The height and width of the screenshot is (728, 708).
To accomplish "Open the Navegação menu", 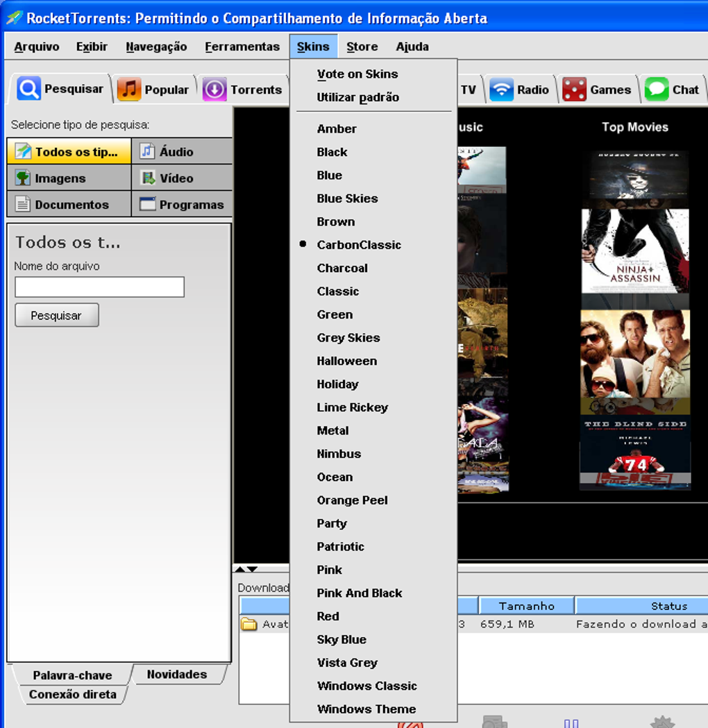I will click(x=156, y=46).
